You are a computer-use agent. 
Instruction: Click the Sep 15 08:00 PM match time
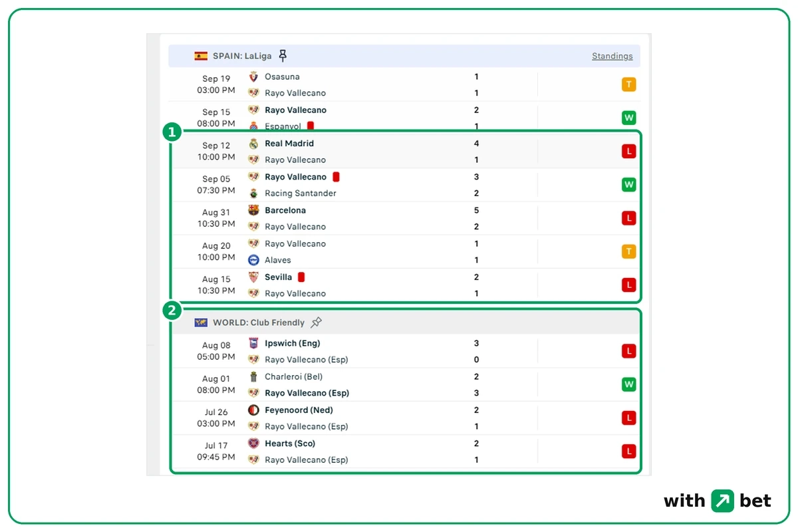tap(216, 118)
